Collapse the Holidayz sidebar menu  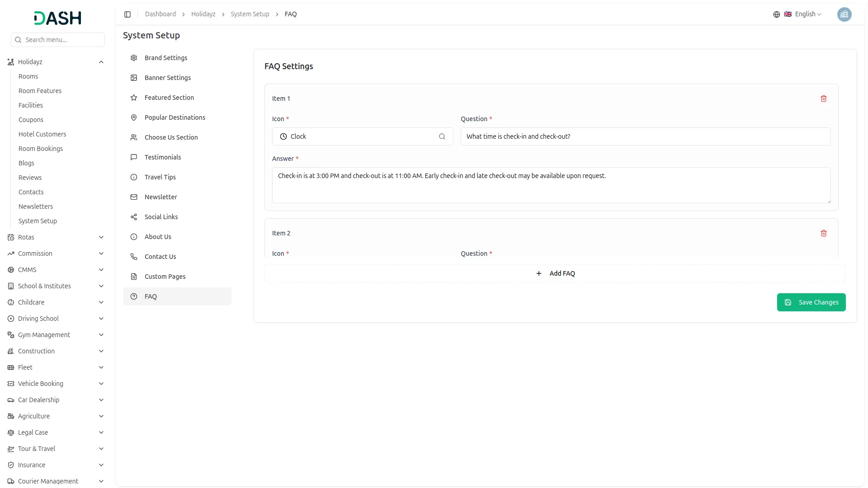[101, 62]
